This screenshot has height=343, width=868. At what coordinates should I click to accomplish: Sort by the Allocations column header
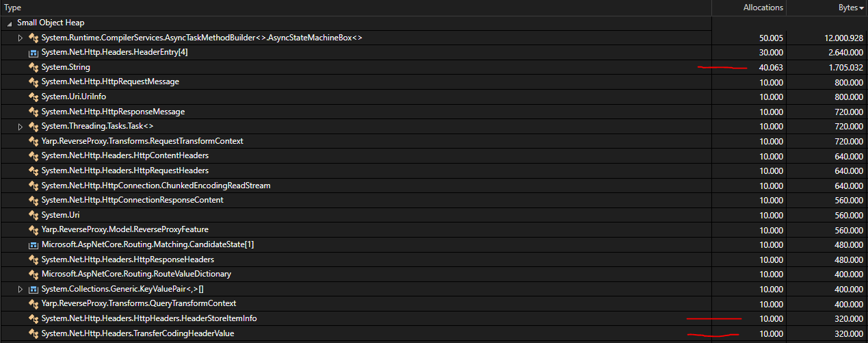[748, 8]
